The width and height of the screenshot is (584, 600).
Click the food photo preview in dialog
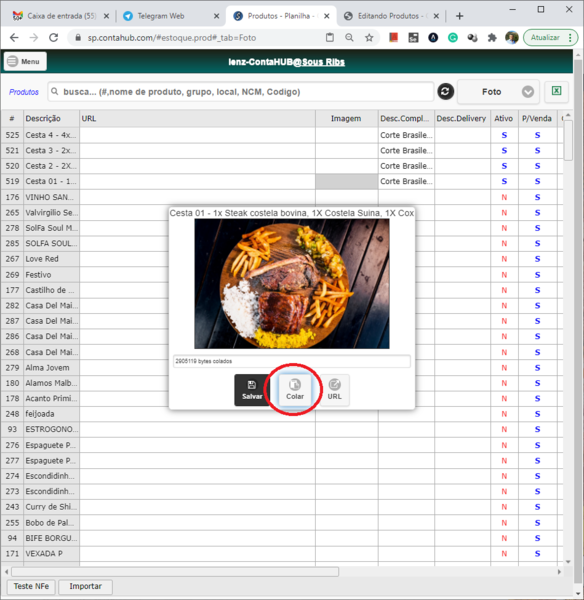[292, 284]
